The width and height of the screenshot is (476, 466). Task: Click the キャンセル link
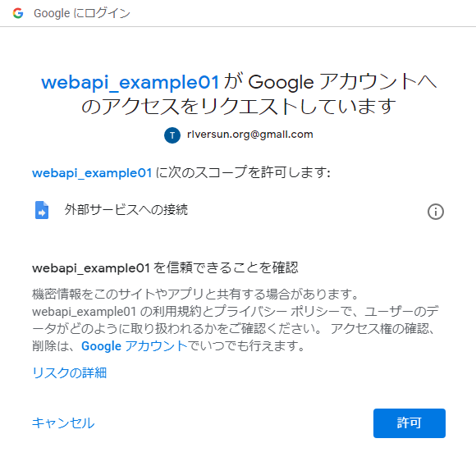(x=63, y=423)
